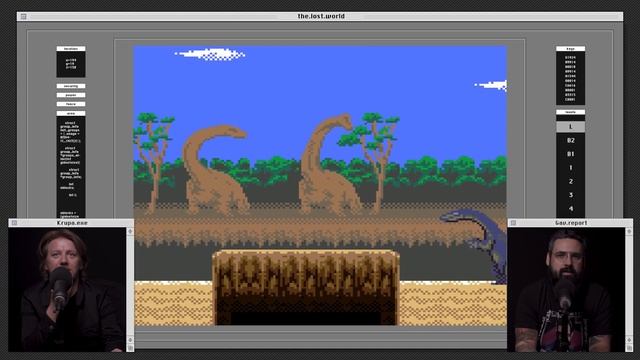The image size is (640, 360).
Task: Click the Gav.report scrollbar up arrow
Action: tap(629, 231)
